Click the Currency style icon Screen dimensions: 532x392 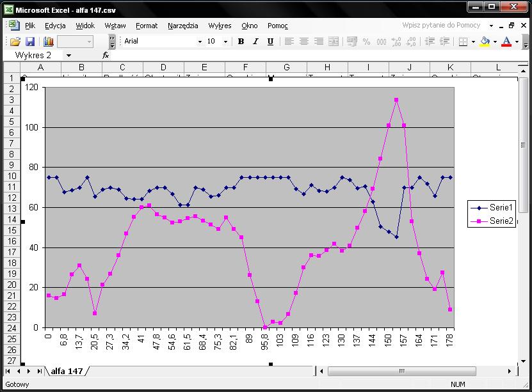pyautogui.click(x=352, y=42)
